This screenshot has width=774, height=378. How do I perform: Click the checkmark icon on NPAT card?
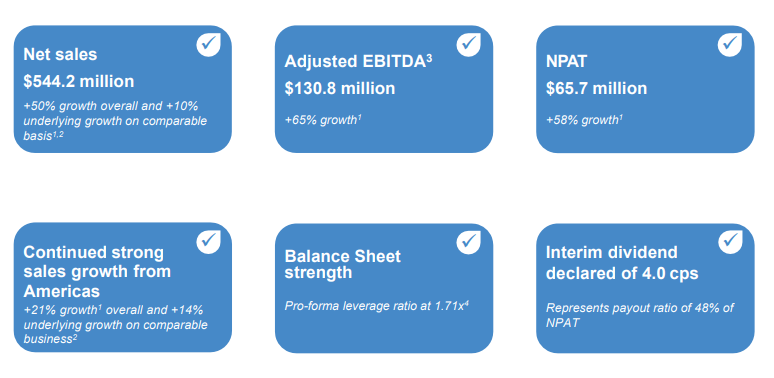[x=730, y=44]
